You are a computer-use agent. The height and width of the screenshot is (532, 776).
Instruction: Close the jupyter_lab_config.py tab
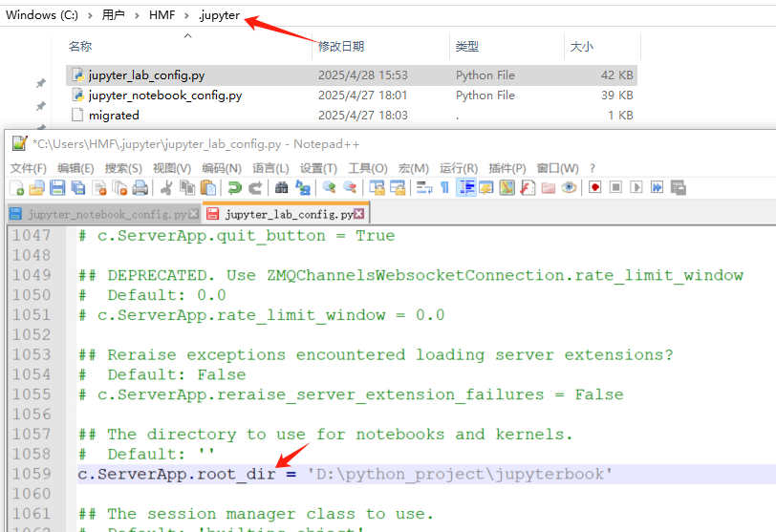click(x=358, y=214)
